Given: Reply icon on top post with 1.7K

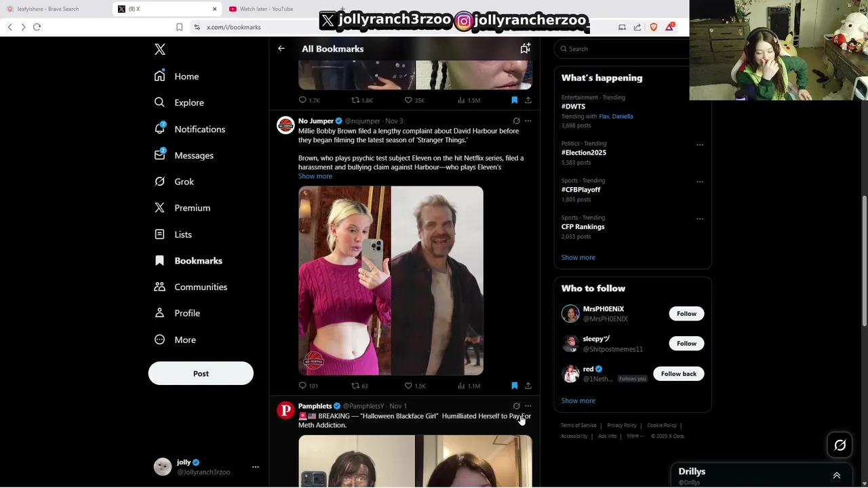Looking at the screenshot, I should coord(309,100).
